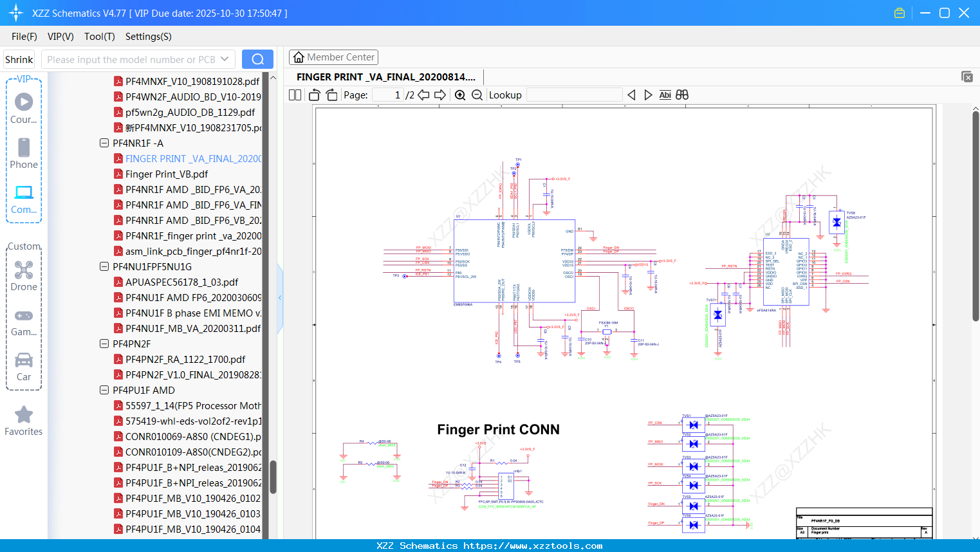Viewport: 980px width, 552px height.
Task: Click the zoom out magnifier icon
Action: click(x=477, y=95)
